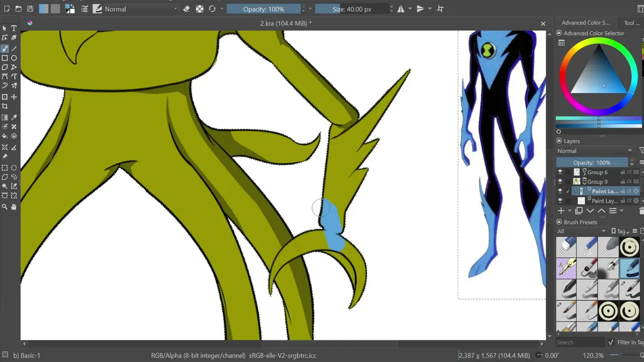The width and height of the screenshot is (644, 362).
Task: Pick the Multibrush tool
Action: (14, 86)
